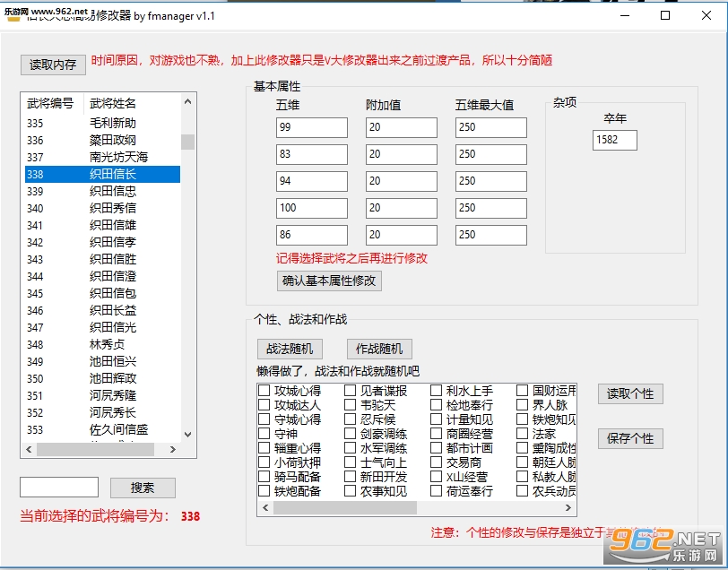Check the 守神 checkbox
The height and width of the screenshot is (570, 728).
pyautogui.click(x=264, y=434)
